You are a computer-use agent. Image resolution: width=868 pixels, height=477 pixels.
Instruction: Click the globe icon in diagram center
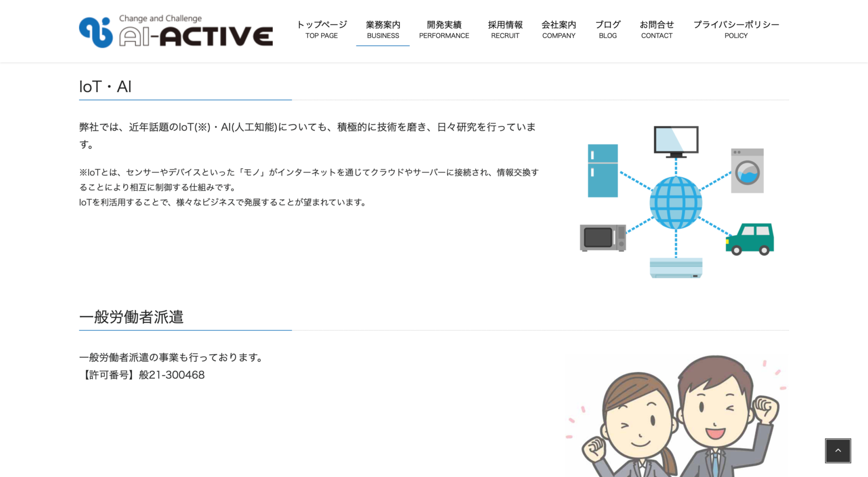point(675,203)
